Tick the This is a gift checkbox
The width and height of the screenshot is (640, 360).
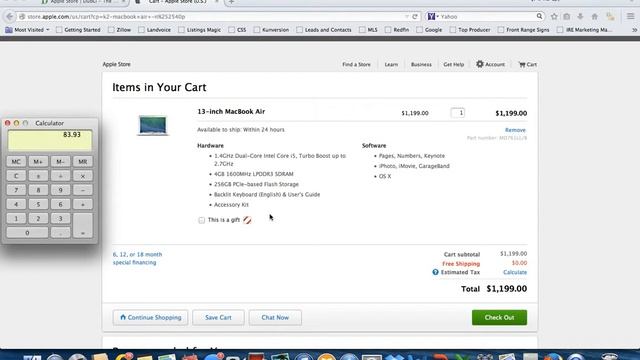tap(202, 220)
